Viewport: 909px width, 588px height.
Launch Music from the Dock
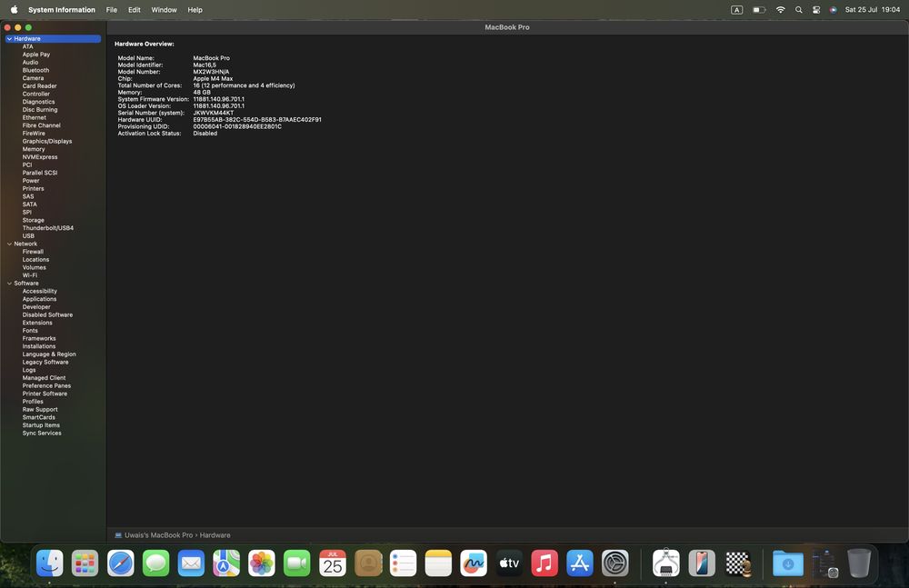(x=544, y=563)
